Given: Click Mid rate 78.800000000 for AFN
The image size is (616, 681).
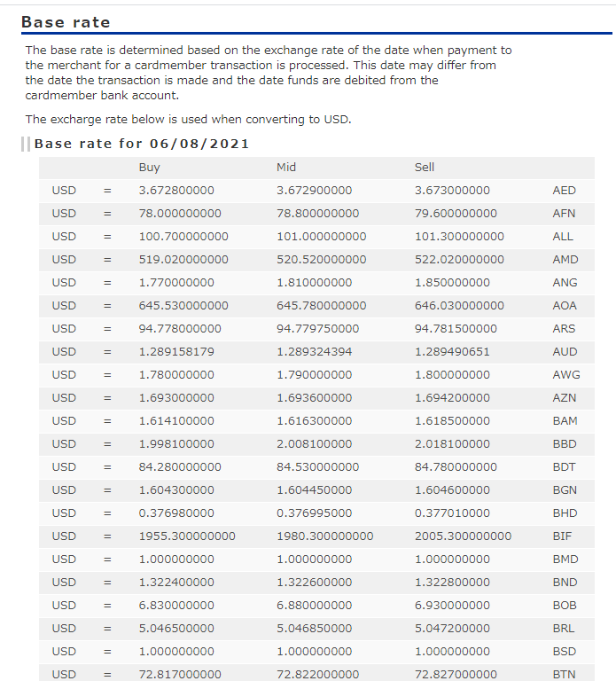Looking at the screenshot, I should (x=318, y=213).
